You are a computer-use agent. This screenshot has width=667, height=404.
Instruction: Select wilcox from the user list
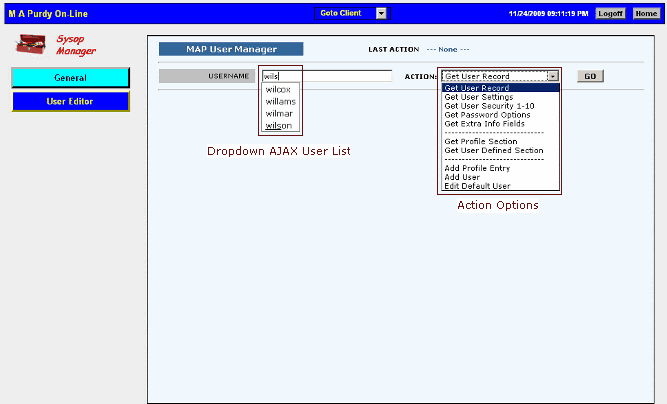(x=279, y=89)
